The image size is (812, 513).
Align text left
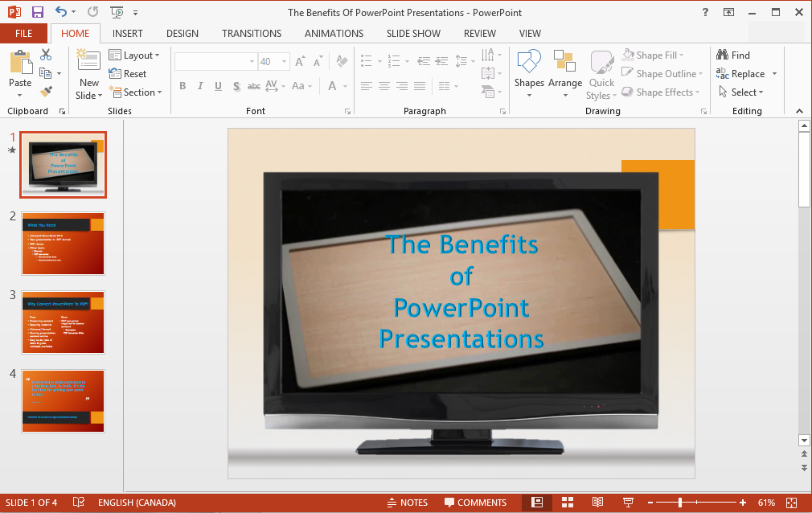click(367, 86)
